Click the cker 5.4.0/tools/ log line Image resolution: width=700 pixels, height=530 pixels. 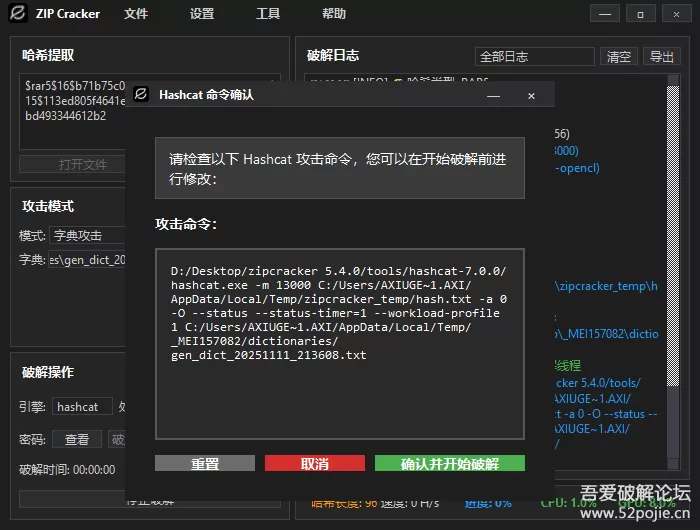click(x=598, y=383)
